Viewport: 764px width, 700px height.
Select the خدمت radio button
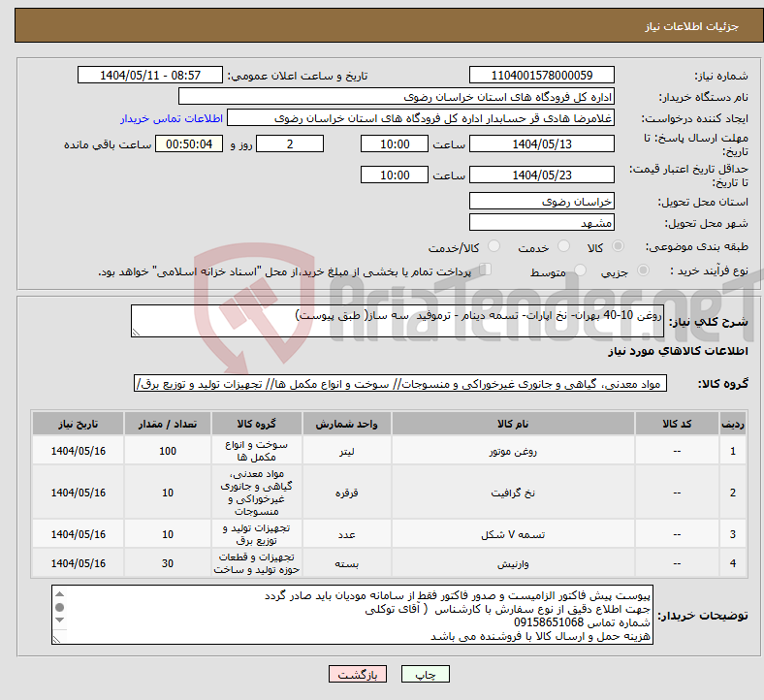[x=563, y=246]
